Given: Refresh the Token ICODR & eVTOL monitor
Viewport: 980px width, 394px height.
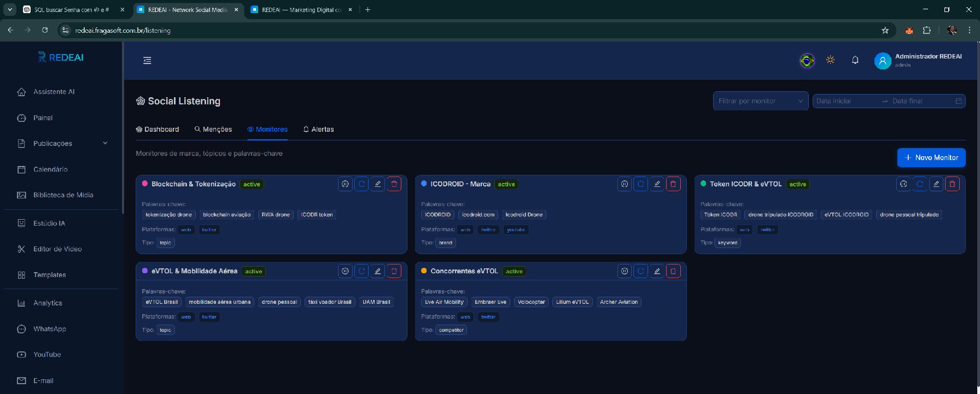Looking at the screenshot, I should tap(920, 184).
